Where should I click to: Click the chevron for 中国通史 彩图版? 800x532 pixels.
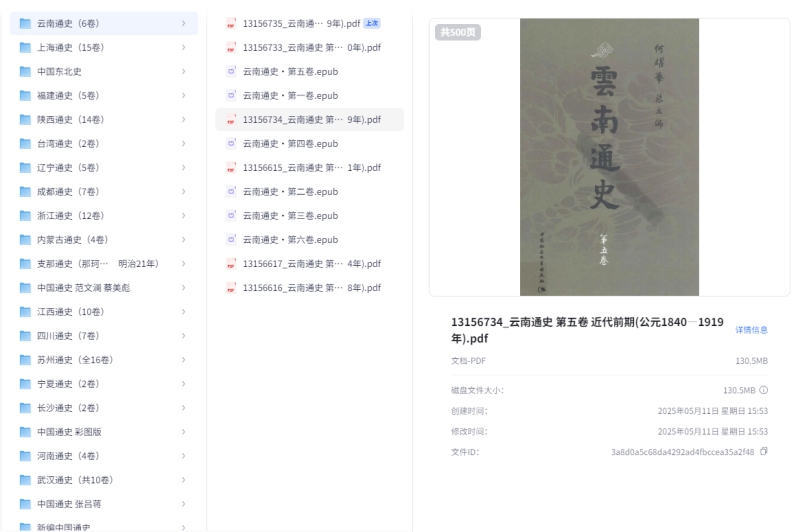183,432
